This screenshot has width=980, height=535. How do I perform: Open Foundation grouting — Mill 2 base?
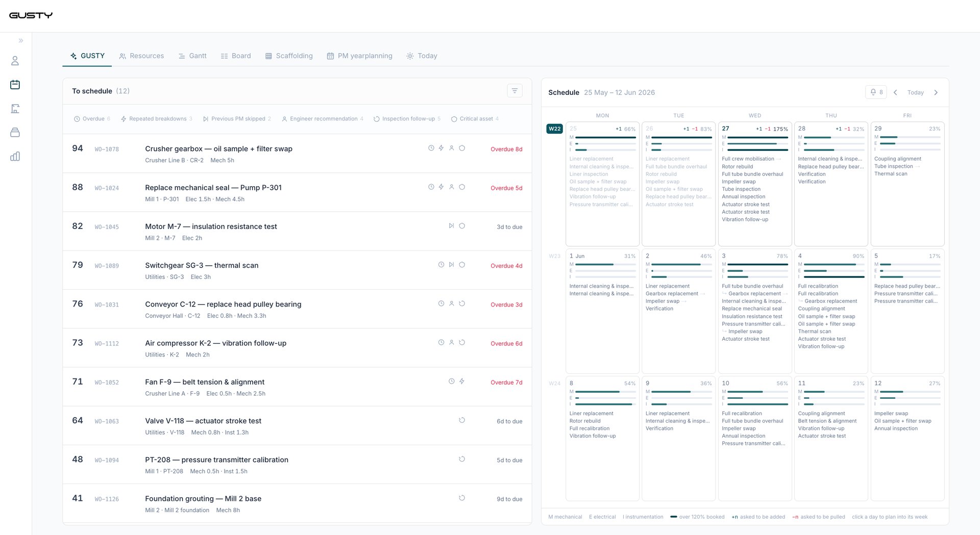pyautogui.click(x=297, y=503)
